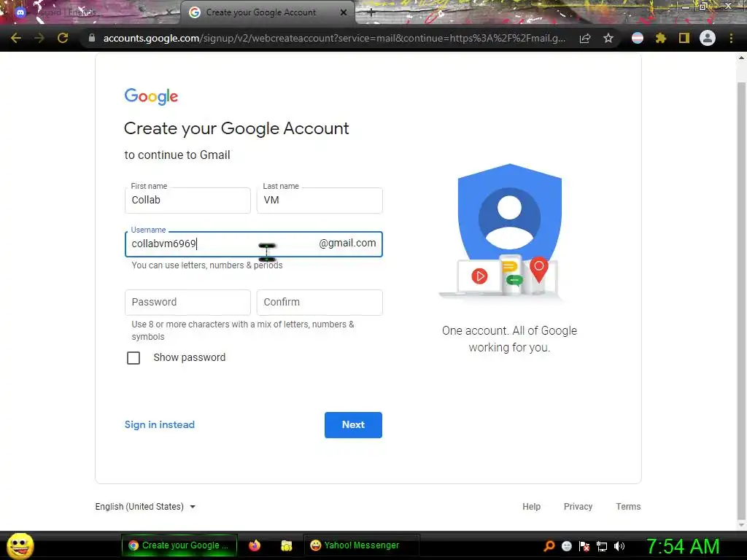Go back using the browser back arrow

(x=16, y=38)
